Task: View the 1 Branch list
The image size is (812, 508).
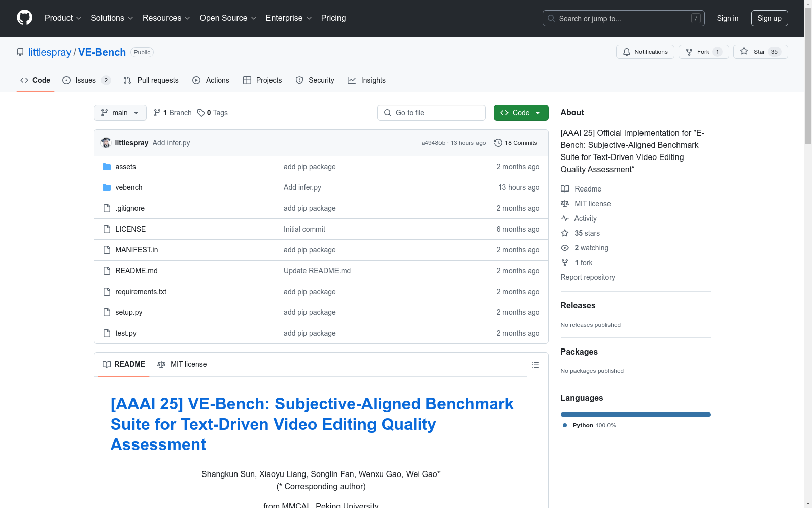Action: tap(173, 113)
